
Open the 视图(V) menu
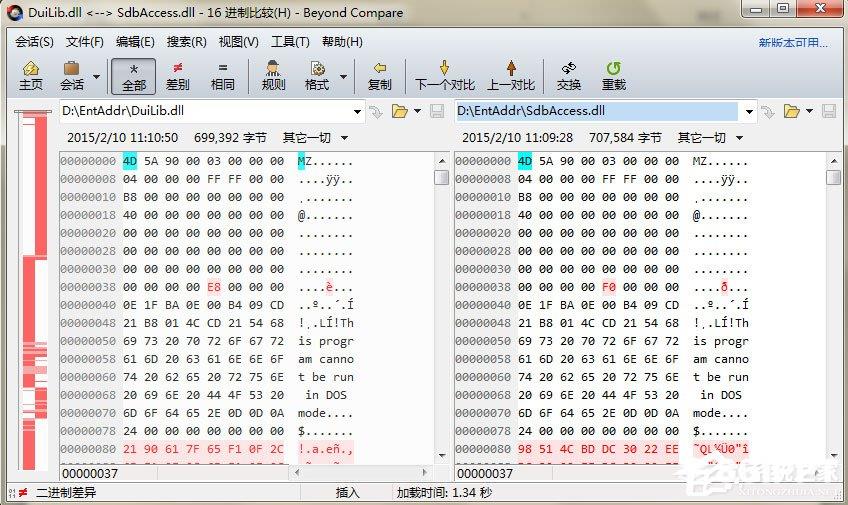tap(238, 42)
